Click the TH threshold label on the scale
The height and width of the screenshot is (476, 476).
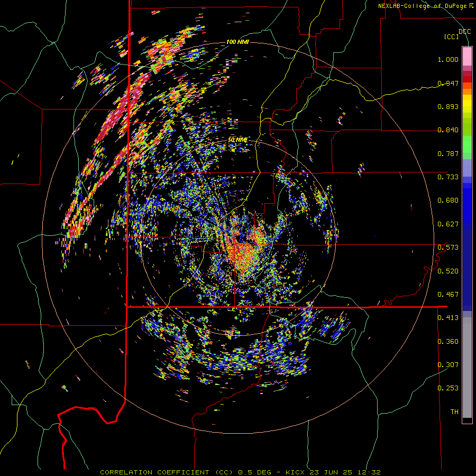[x=454, y=412]
